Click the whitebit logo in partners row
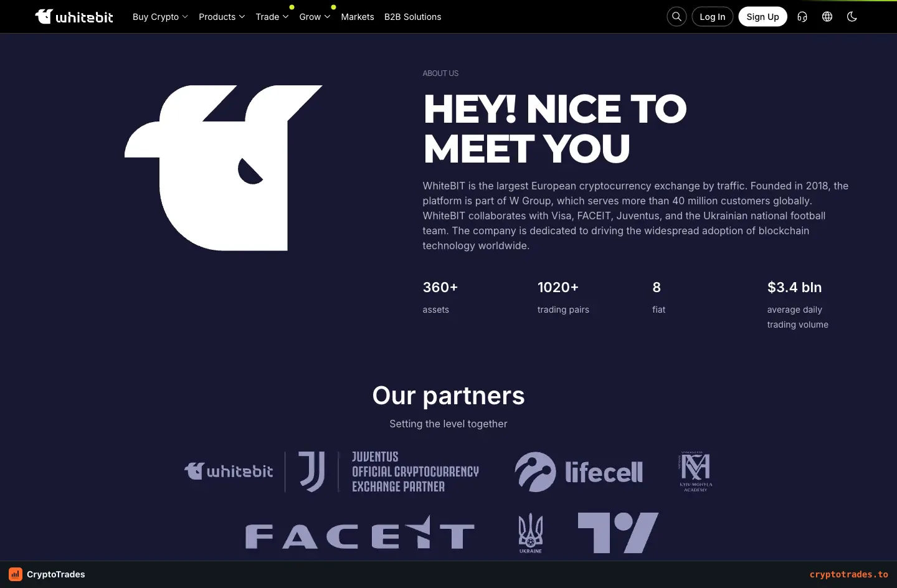The height and width of the screenshot is (588, 897). click(229, 471)
